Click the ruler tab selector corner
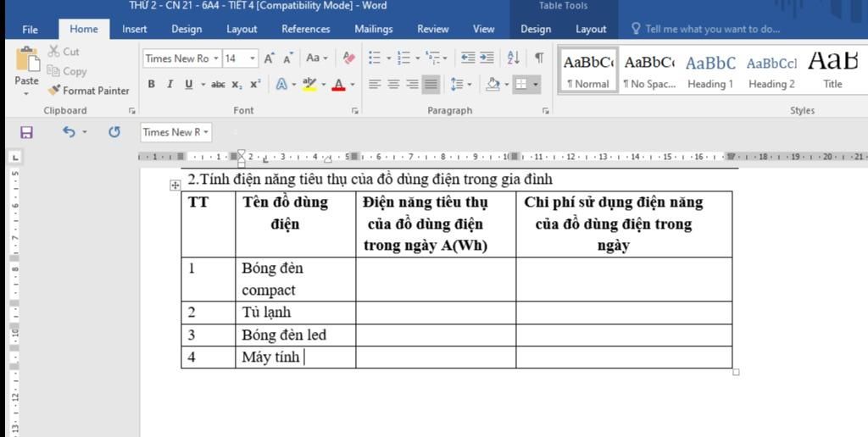Screen dimensions: 868x437 click(15, 158)
